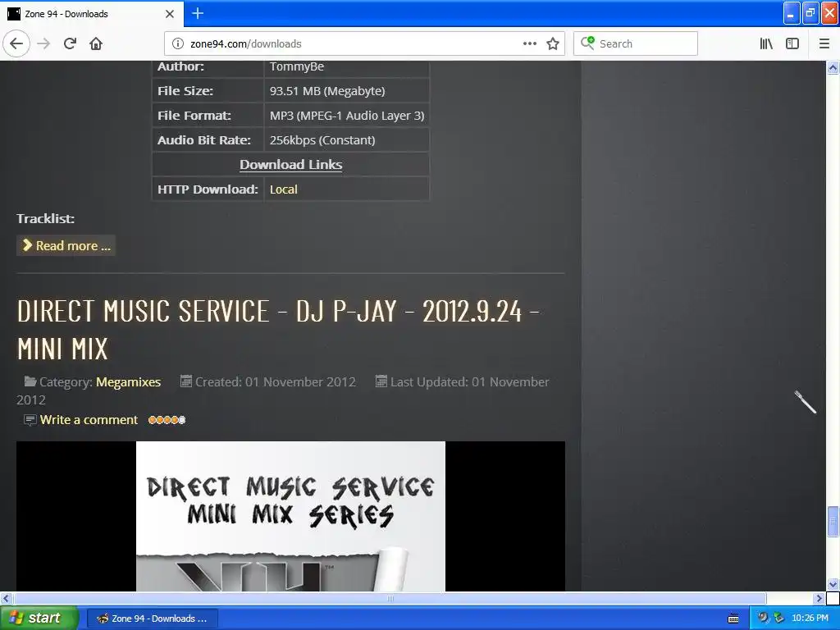Click horizontal scrollbar left arrow
840x630 pixels.
point(6,598)
